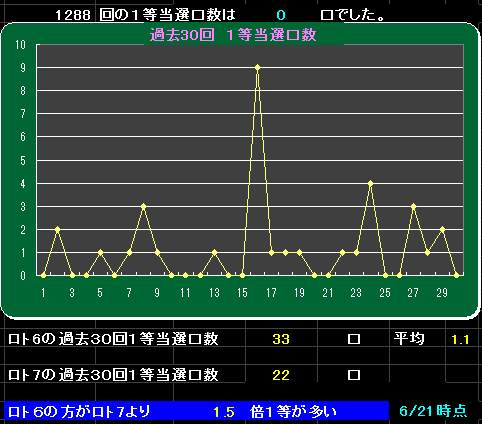This screenshot has height=424, width=482.
Task: Click the ロト6の方がロト7より blue cell
Action: [x=79, y=412]
